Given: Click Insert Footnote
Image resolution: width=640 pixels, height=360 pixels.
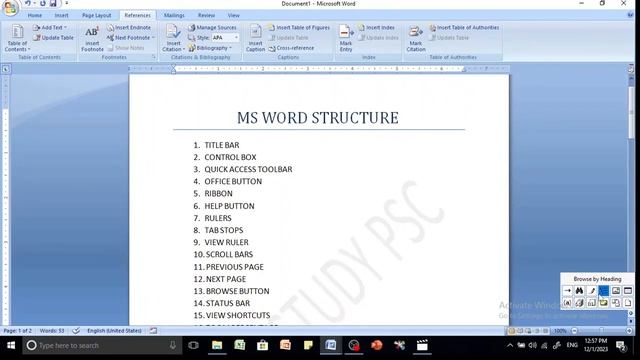Looking at the screenshot, I should 92,39.
